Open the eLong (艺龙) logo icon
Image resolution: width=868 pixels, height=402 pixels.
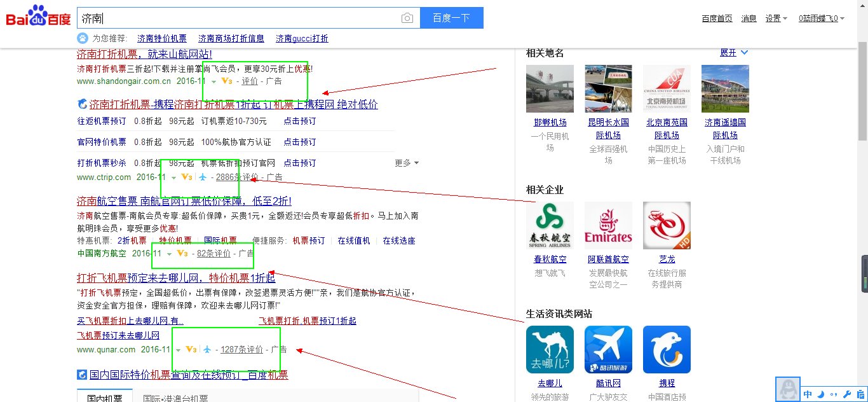(x=666, y=225)
